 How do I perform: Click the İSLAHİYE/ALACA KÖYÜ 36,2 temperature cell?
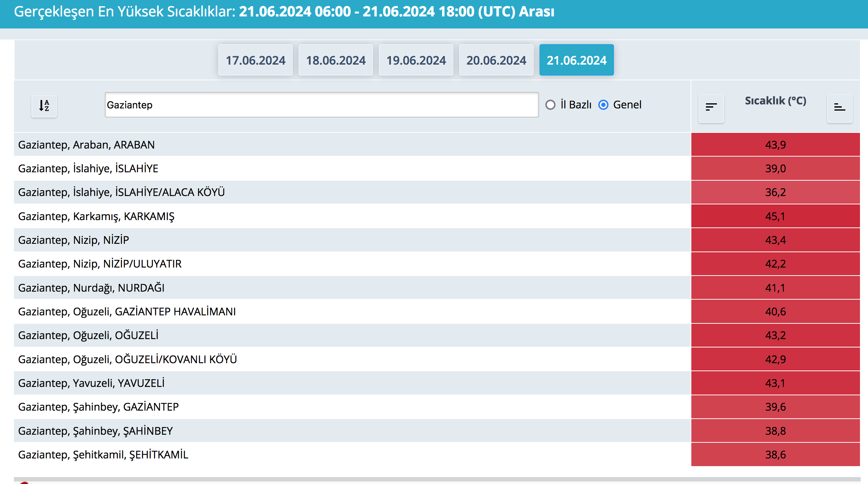tap(775, 192)
